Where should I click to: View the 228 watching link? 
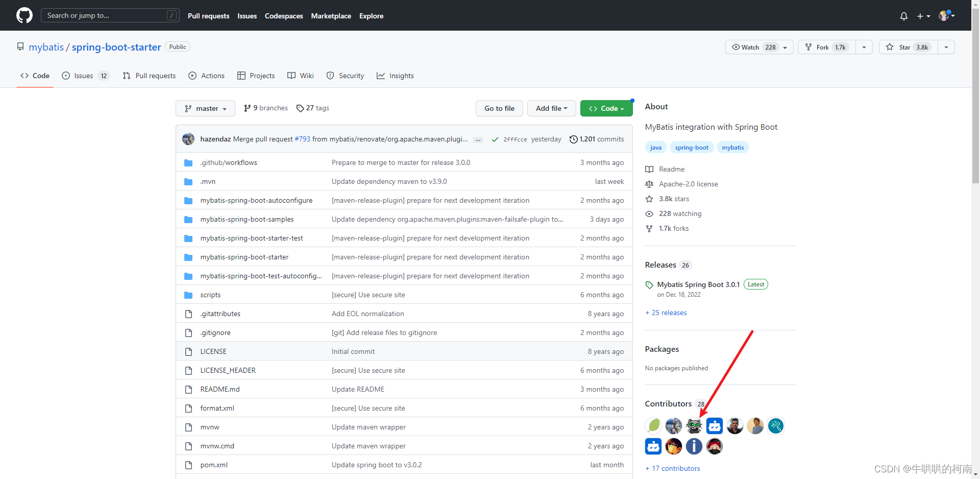[674, 213]
